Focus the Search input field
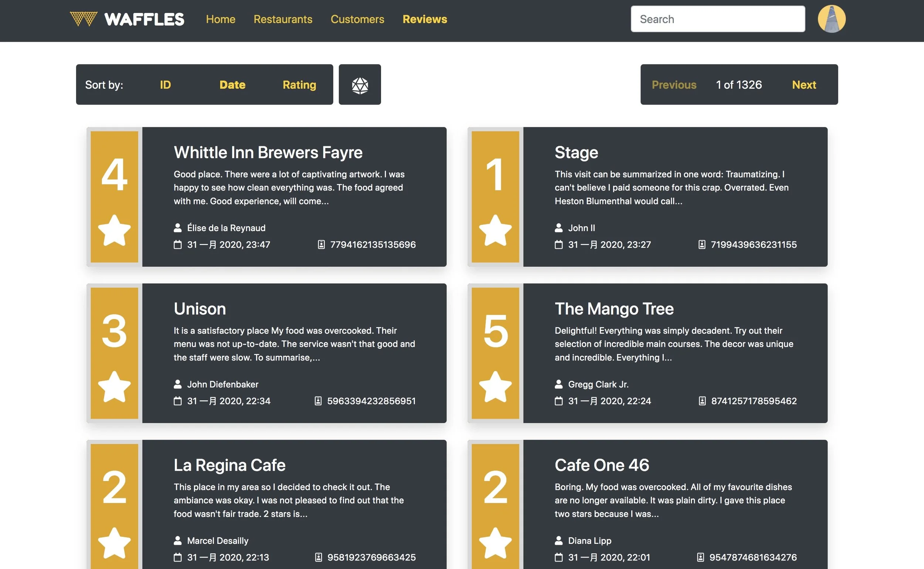Viewport: 924px width, 569px height. (x=717, y=19)
